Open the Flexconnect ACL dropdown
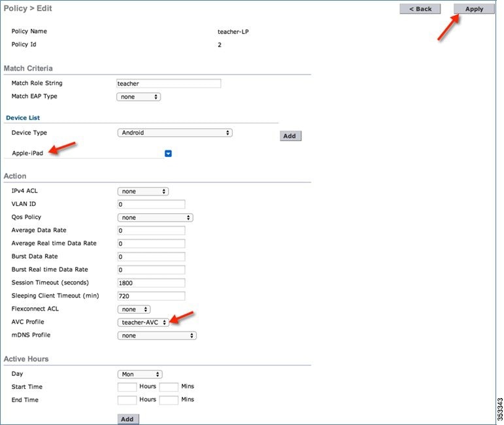The width and height of the screenshot is (504, 425). [x=134, y=309]
